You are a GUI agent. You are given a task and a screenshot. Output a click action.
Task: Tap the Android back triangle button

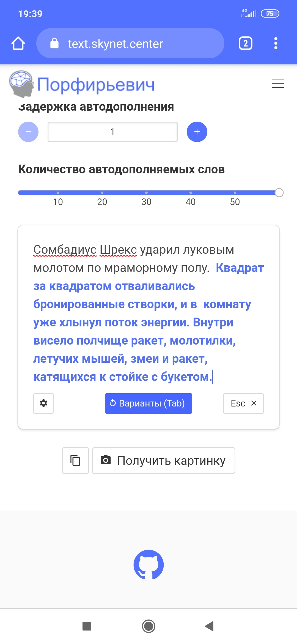point(210,626)
